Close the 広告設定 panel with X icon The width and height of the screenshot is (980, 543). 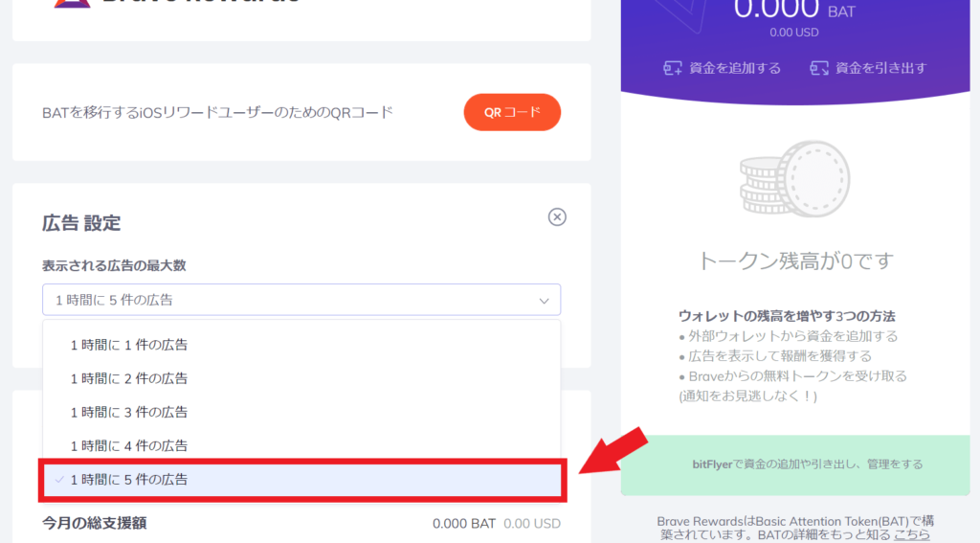click(x=557, y=217)
